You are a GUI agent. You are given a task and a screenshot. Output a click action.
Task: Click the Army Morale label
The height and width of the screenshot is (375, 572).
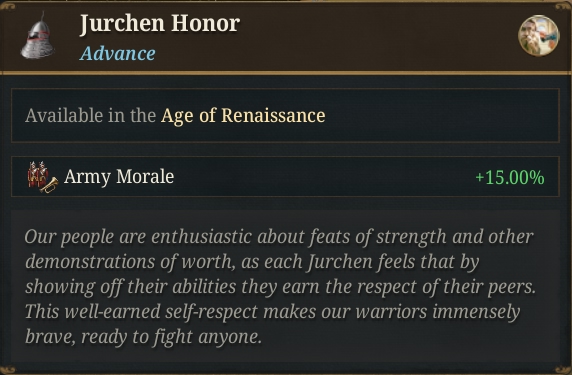119,177
